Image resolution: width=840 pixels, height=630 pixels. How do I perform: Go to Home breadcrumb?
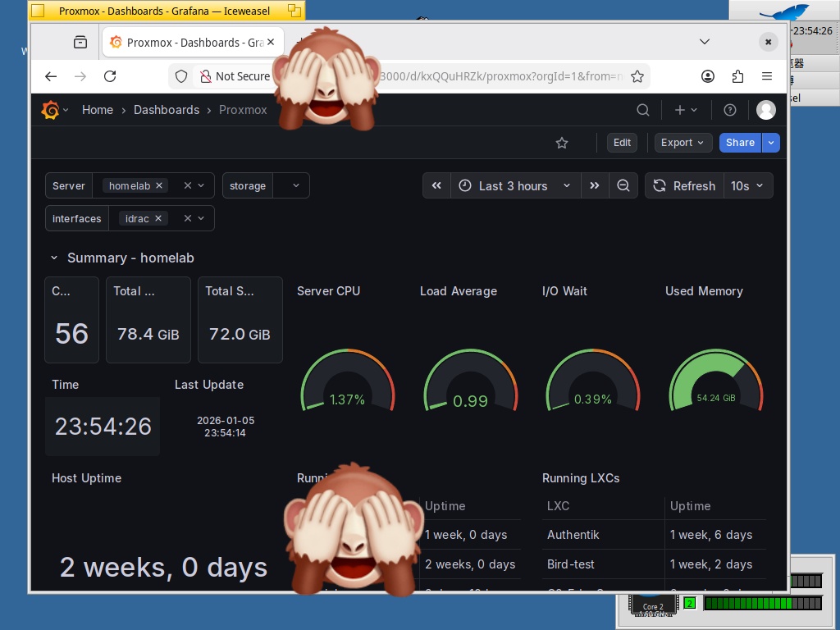(x=98, y=110)
